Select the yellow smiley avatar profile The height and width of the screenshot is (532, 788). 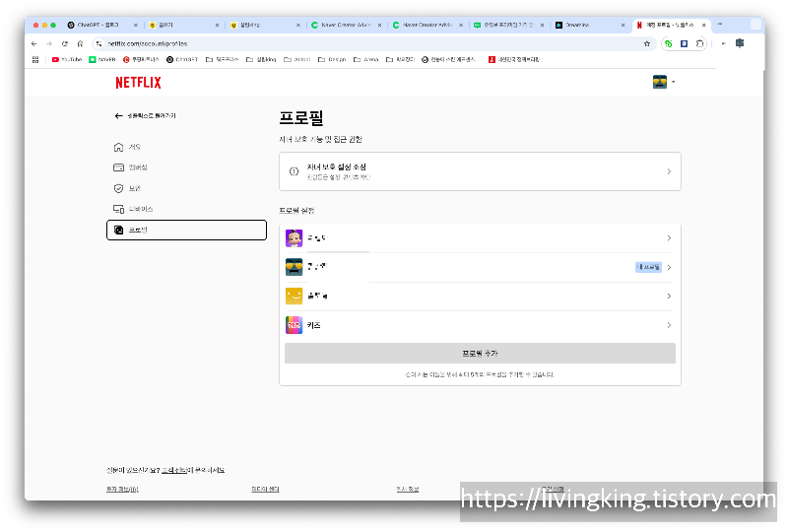[x=294, y=297]
